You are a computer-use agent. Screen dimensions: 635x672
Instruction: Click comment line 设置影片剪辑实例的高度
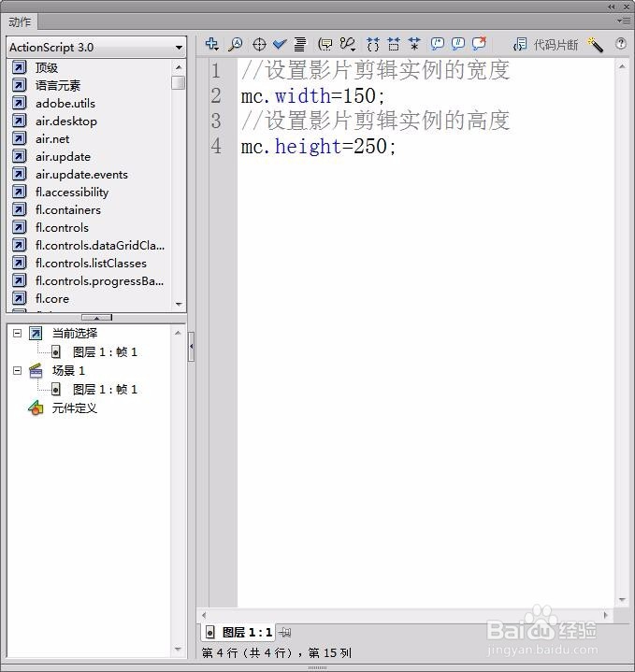pos(376,121)
